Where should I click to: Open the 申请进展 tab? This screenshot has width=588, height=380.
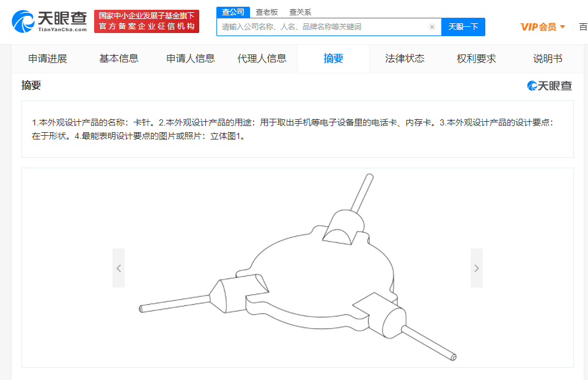pos(48,59)
